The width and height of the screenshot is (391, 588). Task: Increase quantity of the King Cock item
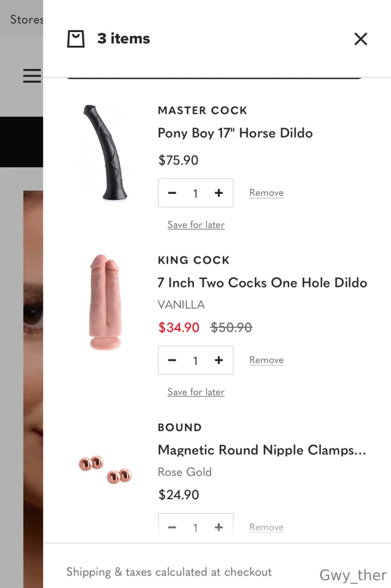pos(219,360)
